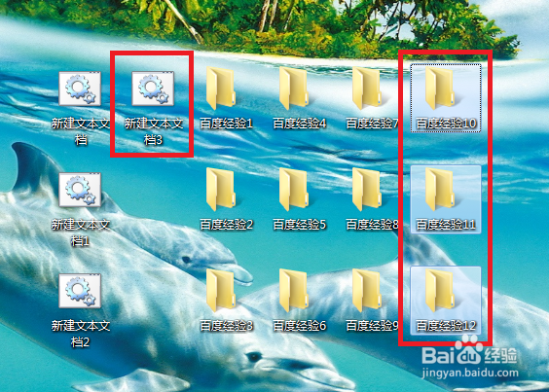Click the 百度经验9 label text

pyautogui.click(x=372, y=326)
